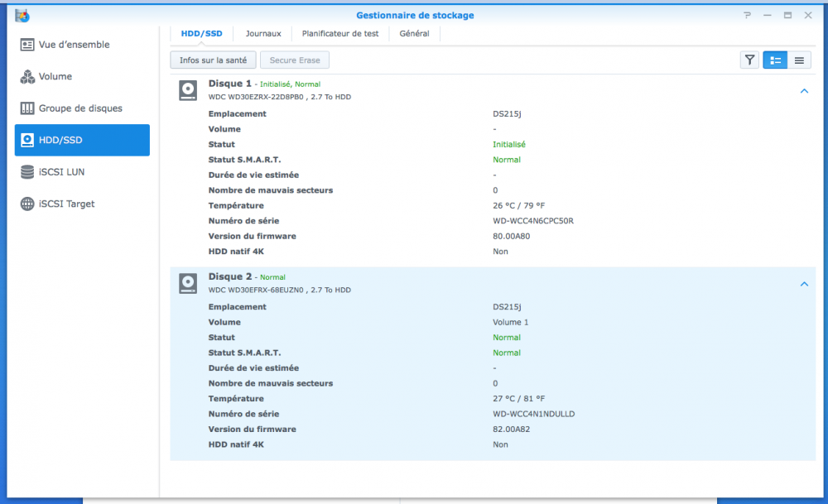Switch to the Journaux tab

[263, 34]
